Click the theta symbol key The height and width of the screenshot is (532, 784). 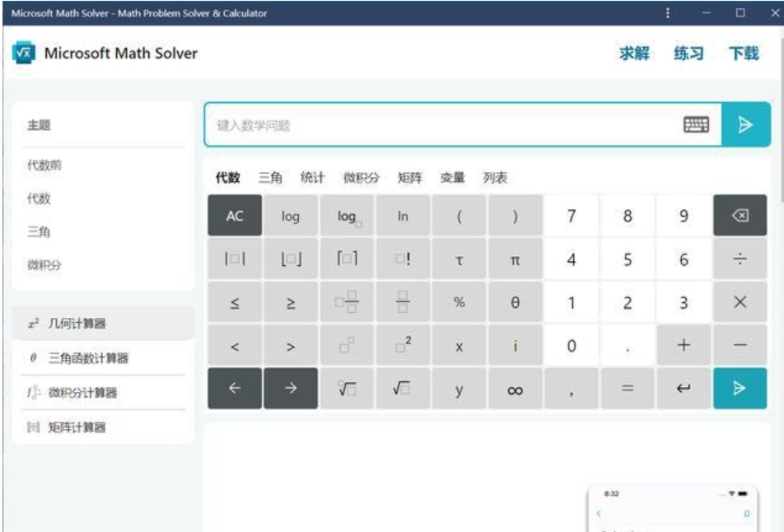tap(515, 302)
